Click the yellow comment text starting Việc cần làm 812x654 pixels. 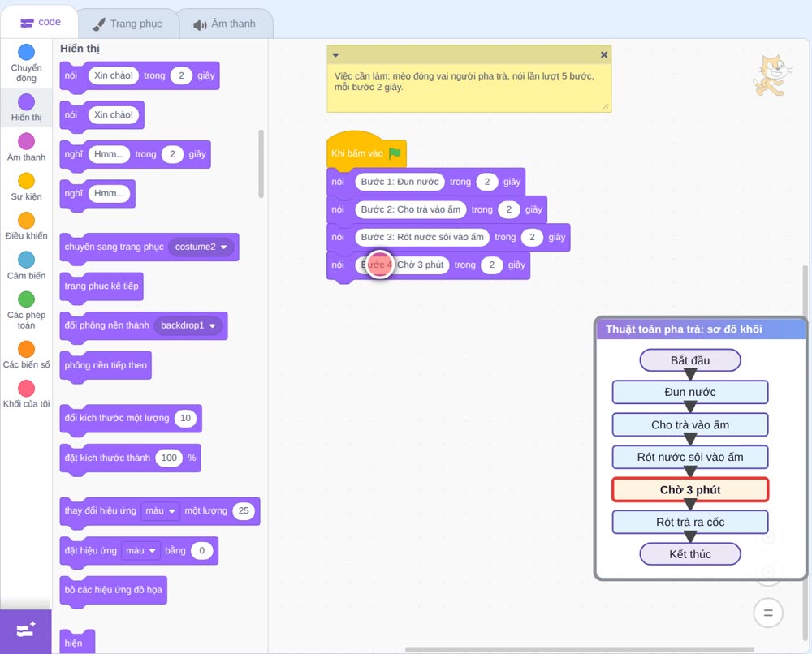tap(464, 82)
